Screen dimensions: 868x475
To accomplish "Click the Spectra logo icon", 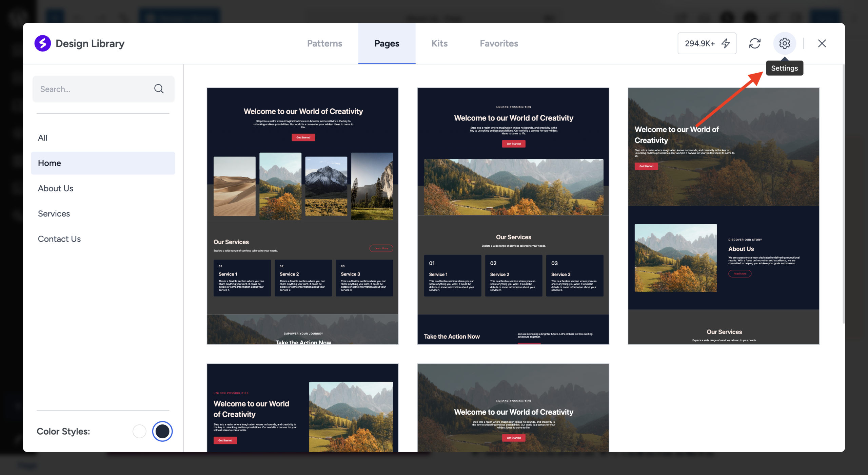I will point(43,43).
